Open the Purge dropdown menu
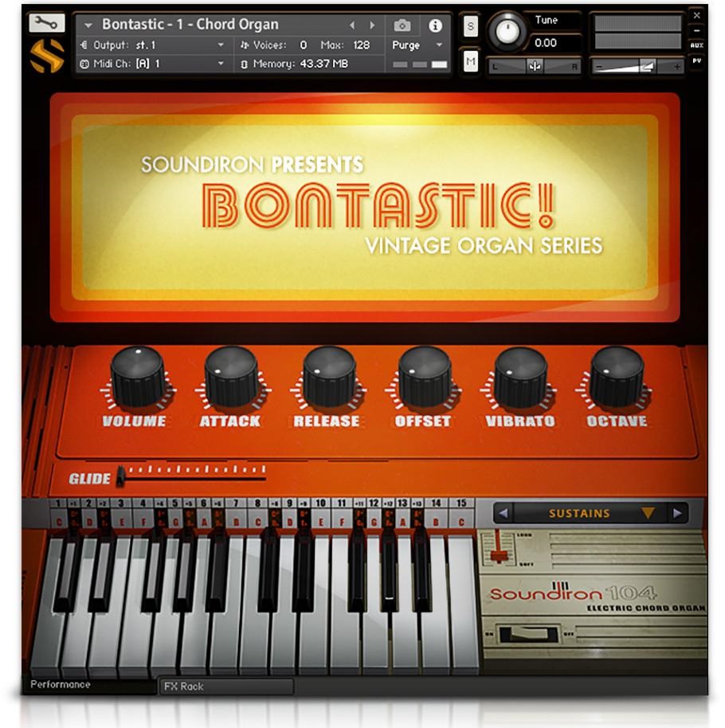The image size is (725, 728). pyautogui.click(x=439, y=45)
